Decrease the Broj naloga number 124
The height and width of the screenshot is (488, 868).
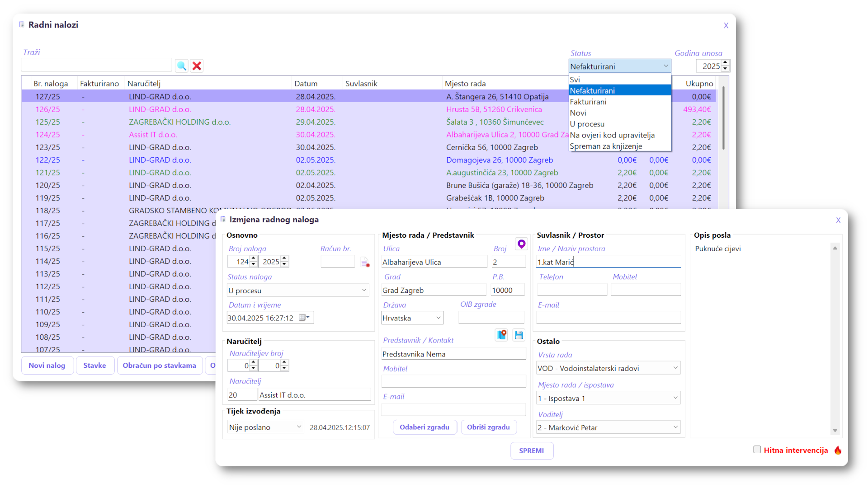coord(254,264)
